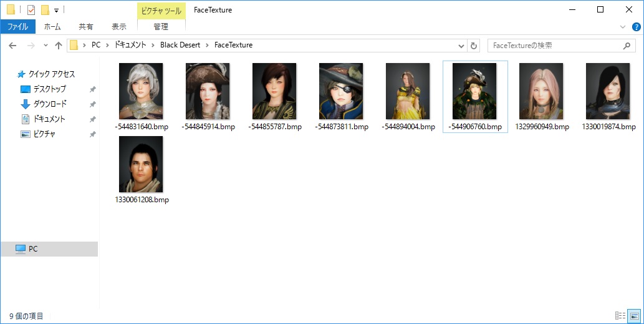Click Black Desert in the address breadcrumb
The image size is (644, 324).
[x=180, y=45]
